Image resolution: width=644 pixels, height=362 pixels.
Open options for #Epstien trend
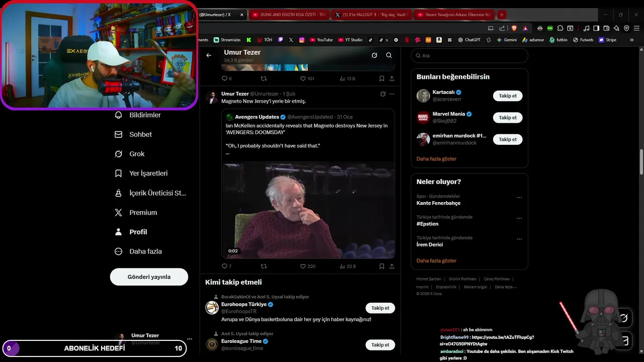[519, 219]
